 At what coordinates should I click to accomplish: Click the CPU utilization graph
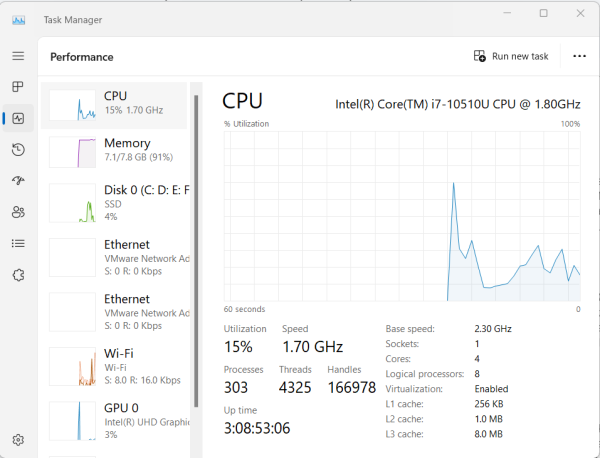point(402,215)
